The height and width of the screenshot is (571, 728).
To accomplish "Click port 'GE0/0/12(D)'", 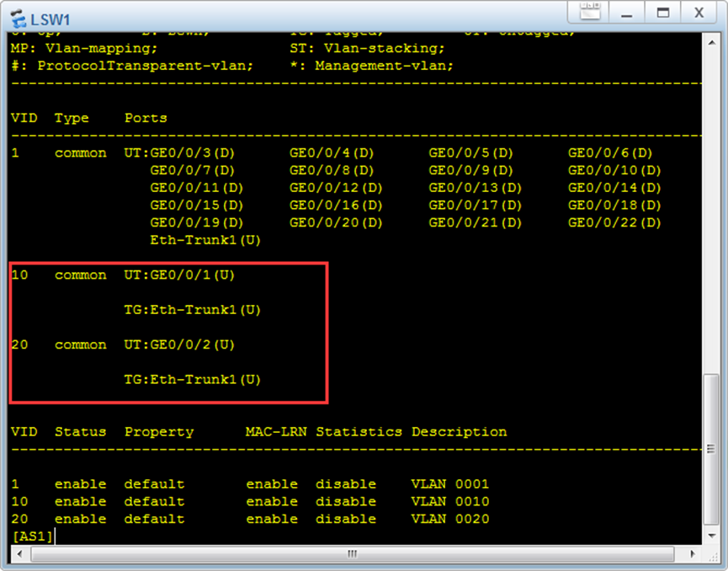I will pyautogui.click(x=336, y=188).
